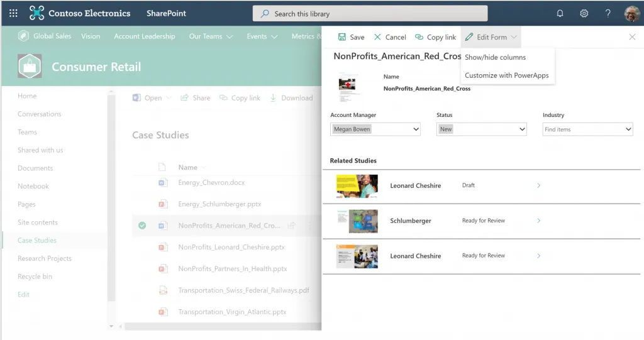644x340 pixels.
Task: Click the Word icon beside Open
Action: click(136, 98)
